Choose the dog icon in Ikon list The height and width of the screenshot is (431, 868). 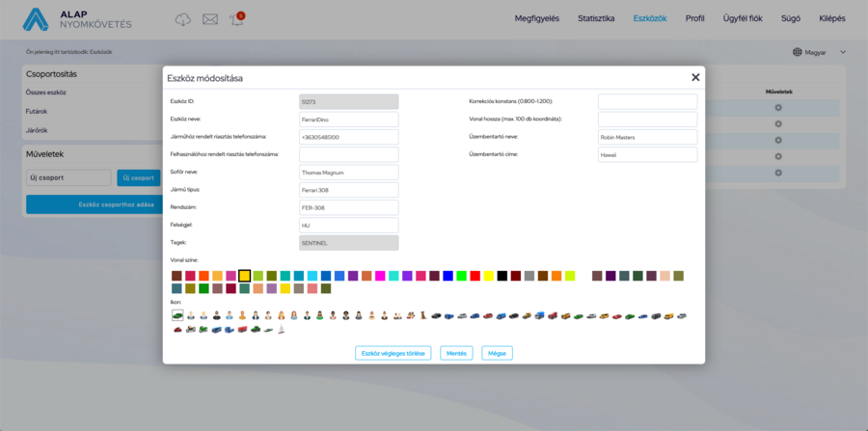[423, 315]
